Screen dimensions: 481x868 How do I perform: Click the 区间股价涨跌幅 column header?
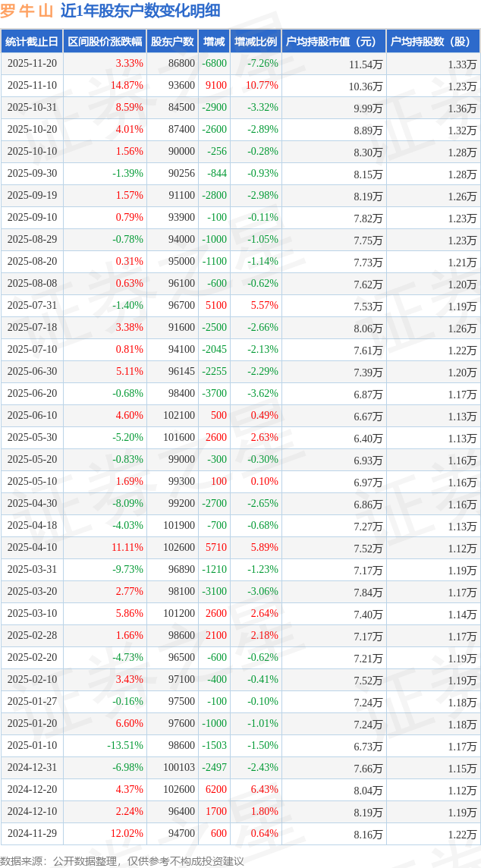pyautogui.click(x=104, y=42)
